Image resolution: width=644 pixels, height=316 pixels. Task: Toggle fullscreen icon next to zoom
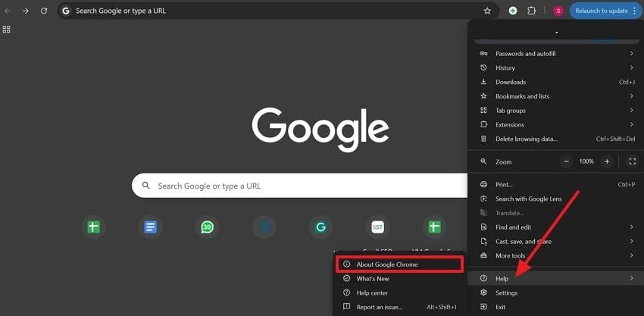click(632, 161)
